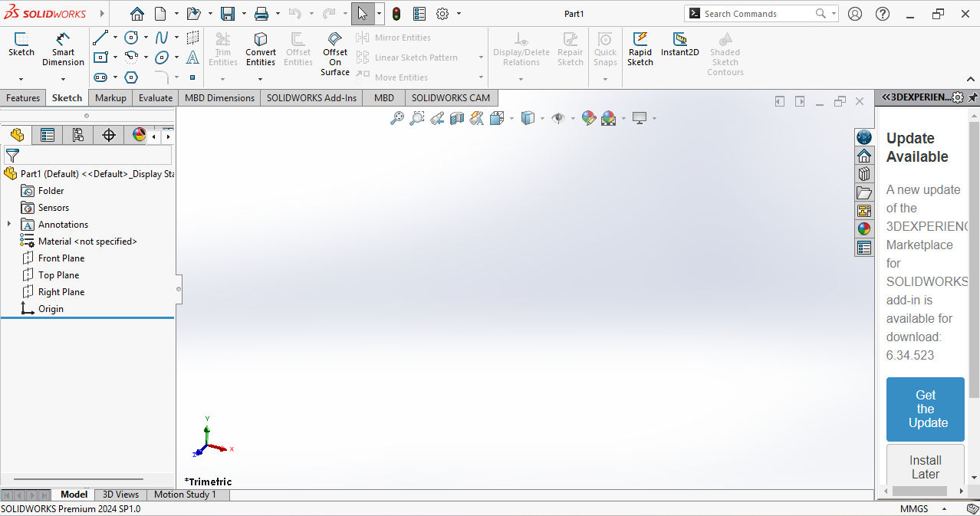The height and width of the screenshot is (516, 980).
Task: Open the user account login icon
Action: (x=855, y=14)
